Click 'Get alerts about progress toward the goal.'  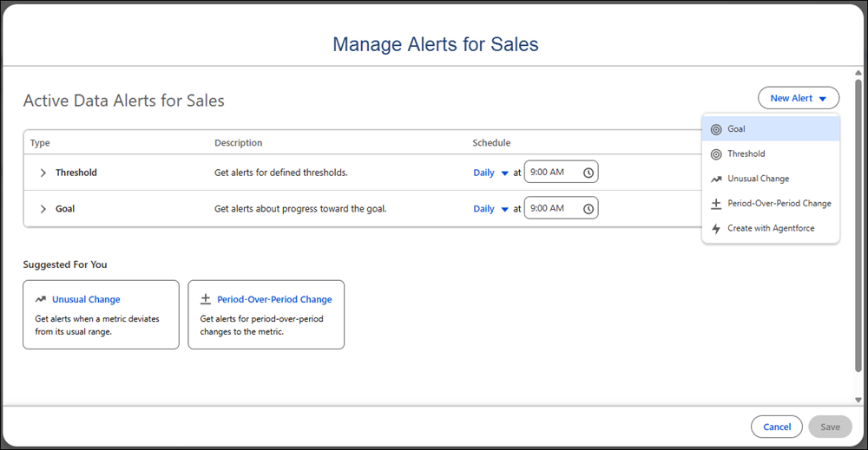(300, 208)
